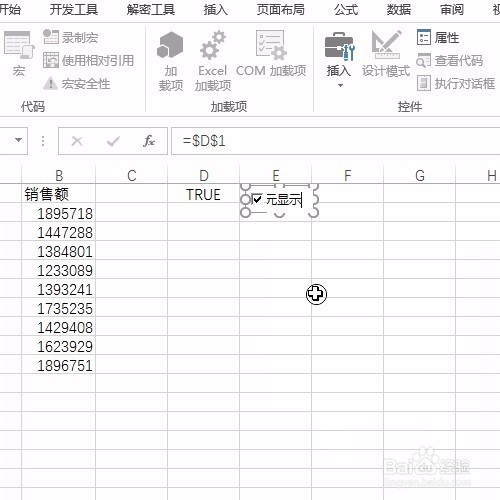The height and width of the screenshot is (500, 500).
Task: Cancel formula entry with X button
Action: point(77,141)
